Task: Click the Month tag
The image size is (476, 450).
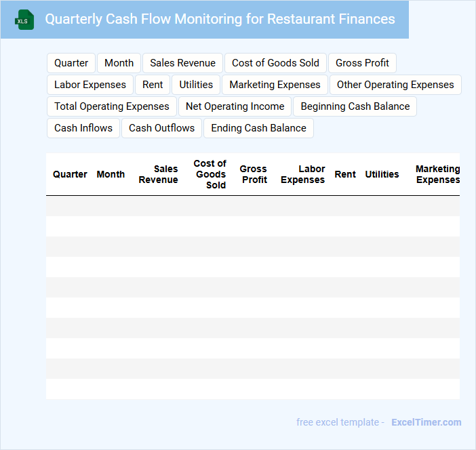Action: (x=119, y=63)
